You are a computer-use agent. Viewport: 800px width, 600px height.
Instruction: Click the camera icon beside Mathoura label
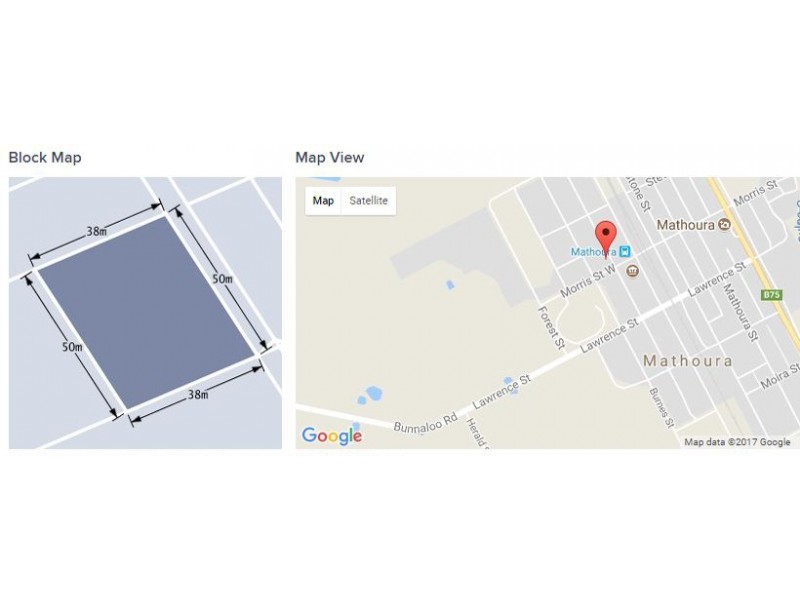pyautogui.click(x=724, y=224)
